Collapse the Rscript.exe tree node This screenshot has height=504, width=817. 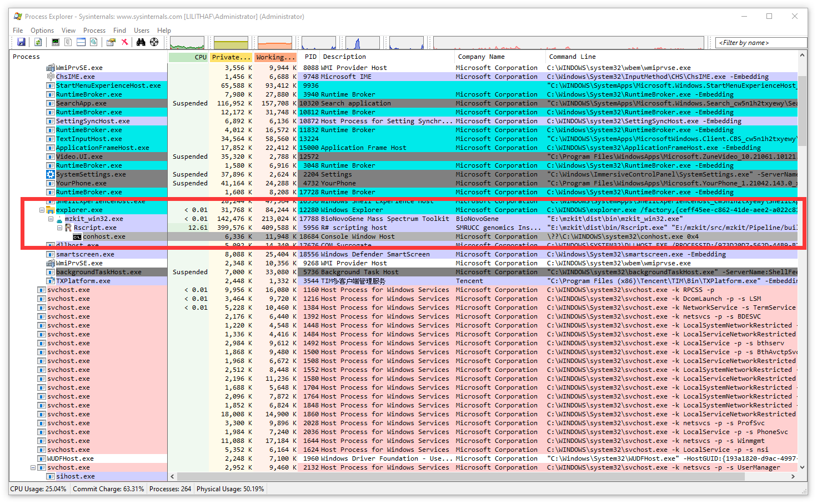(59, 228)
